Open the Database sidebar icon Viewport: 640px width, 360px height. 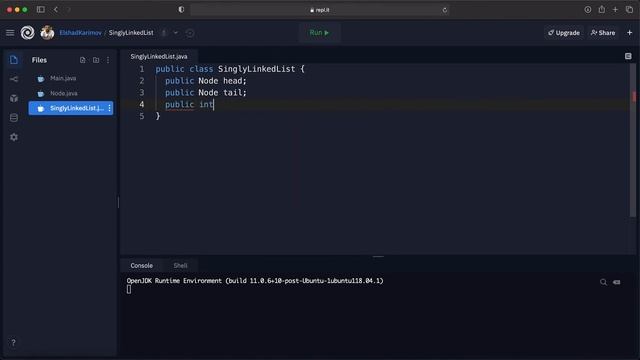pos(13,118)
